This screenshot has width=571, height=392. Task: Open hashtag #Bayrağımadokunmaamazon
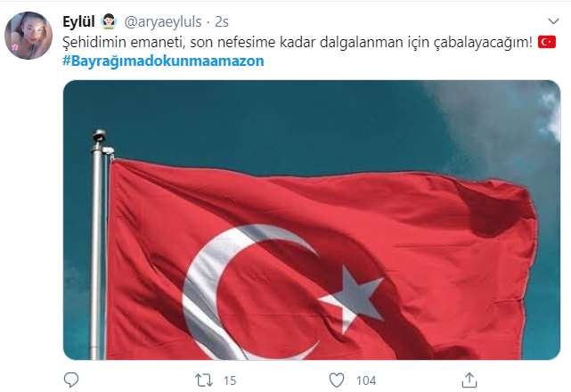tap(163, 61)
